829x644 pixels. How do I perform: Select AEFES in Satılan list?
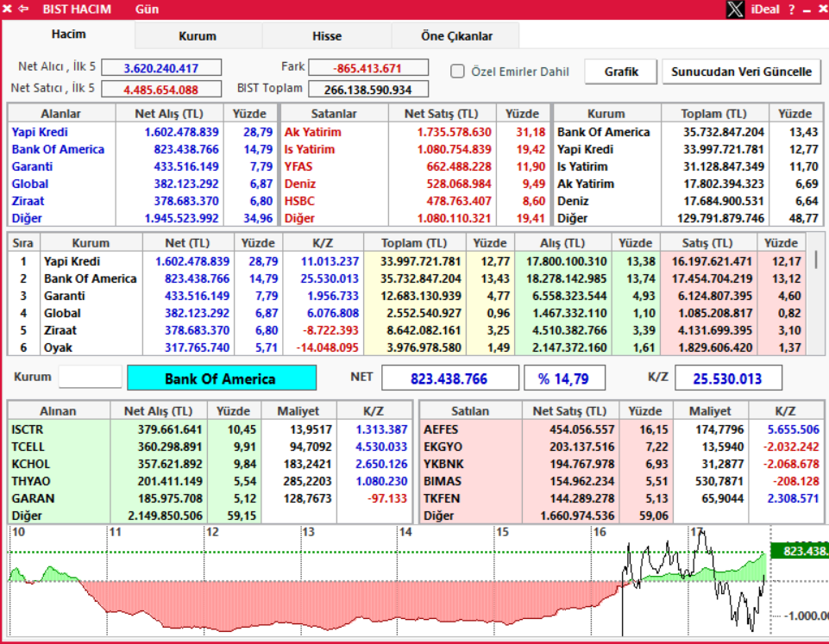click(441, 430)
